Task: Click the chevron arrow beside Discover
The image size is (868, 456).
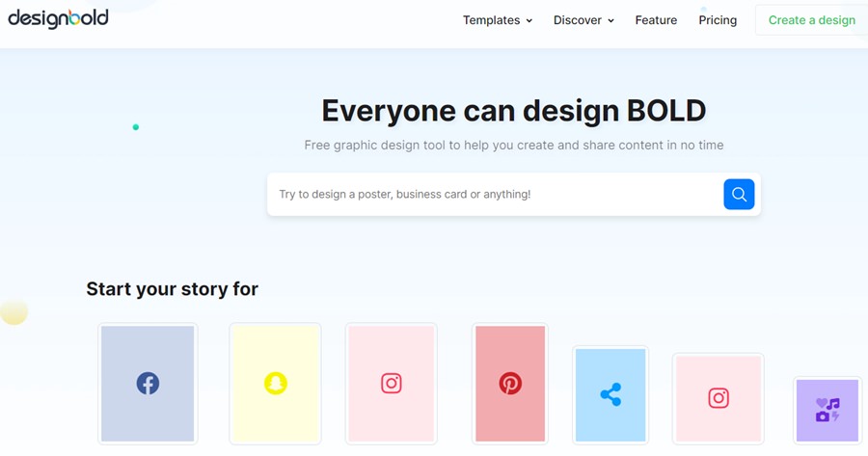Action: click(x=610, y=21)
